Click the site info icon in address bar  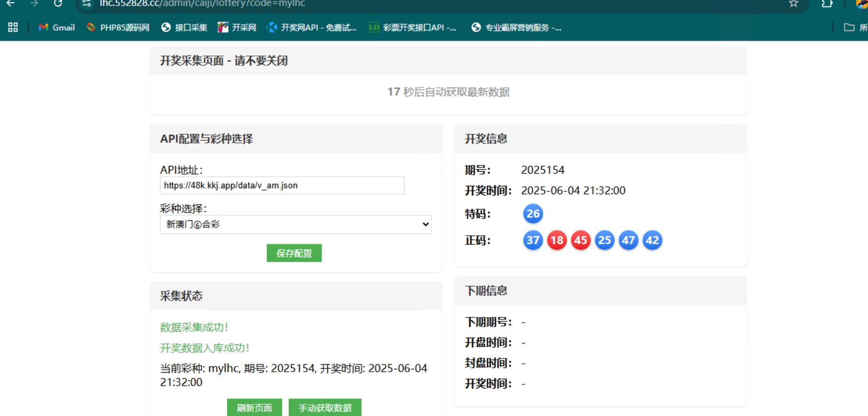pyautogui.click(x=86, y=4)
